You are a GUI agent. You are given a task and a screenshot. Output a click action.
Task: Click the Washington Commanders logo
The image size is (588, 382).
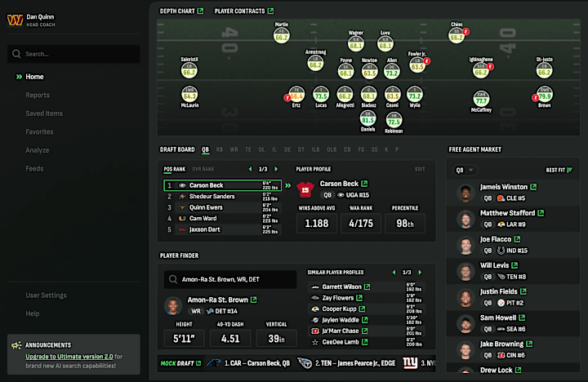15,20
